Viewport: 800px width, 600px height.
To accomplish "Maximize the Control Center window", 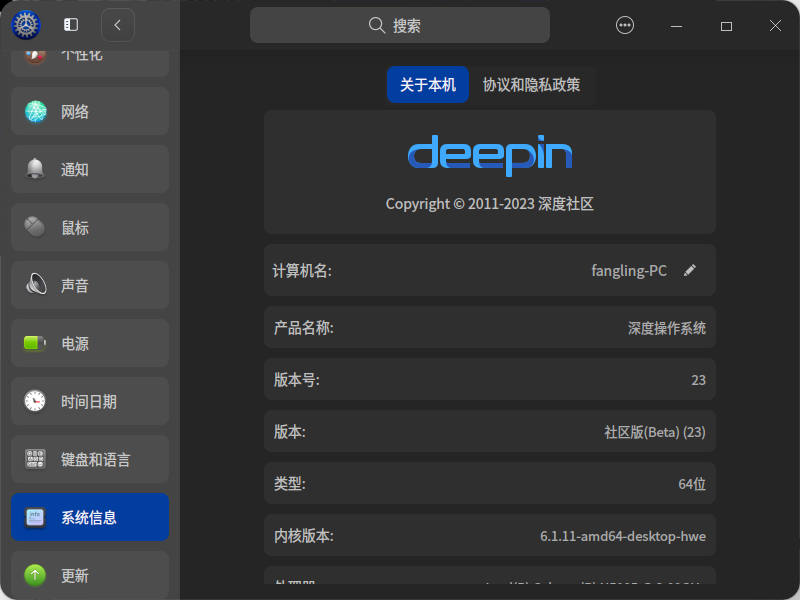I will [726, 26].
